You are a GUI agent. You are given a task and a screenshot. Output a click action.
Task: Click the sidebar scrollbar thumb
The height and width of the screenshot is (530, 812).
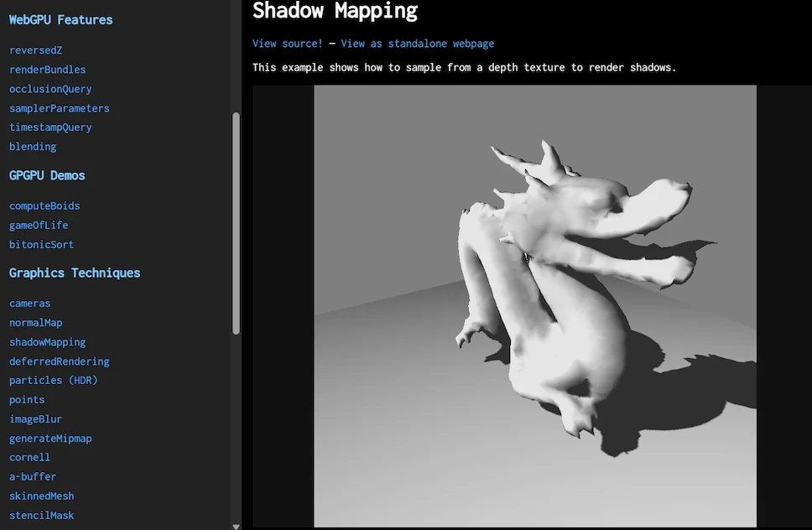click(237, 223)
